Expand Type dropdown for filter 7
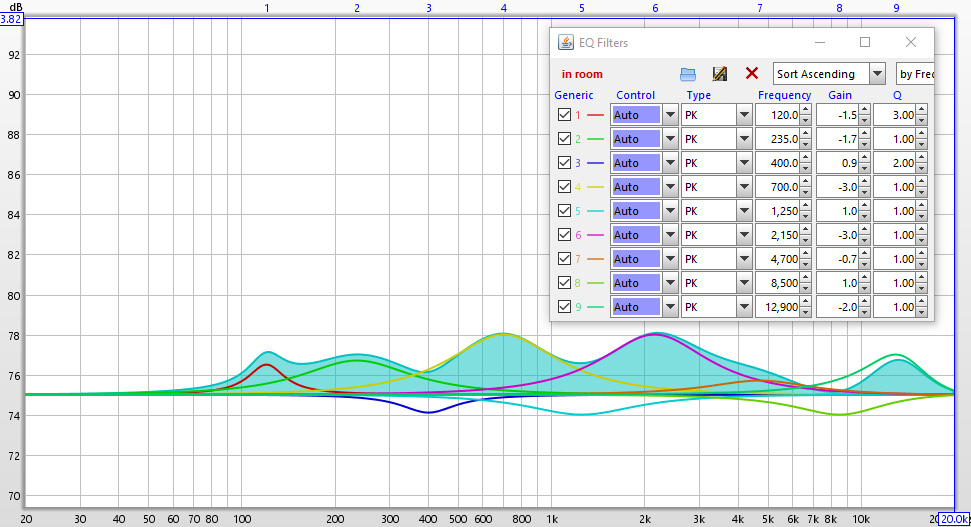971x527 pixels. click(x=744, y=259)
